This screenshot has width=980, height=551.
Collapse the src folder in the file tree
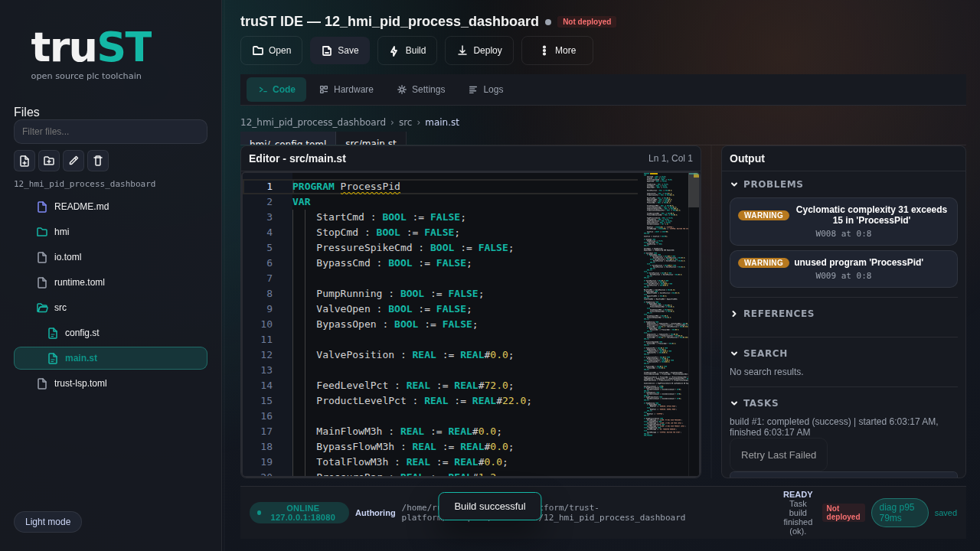tap(60, 308)
